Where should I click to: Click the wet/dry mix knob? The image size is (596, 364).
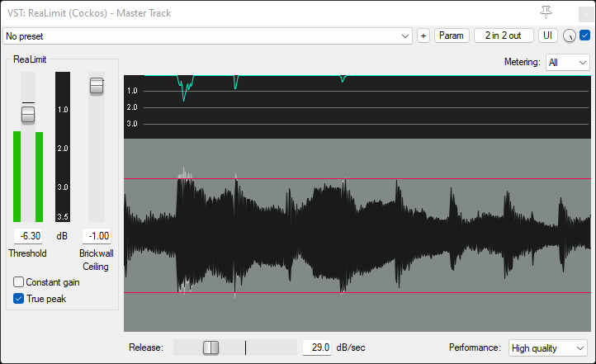pos(569,35)
